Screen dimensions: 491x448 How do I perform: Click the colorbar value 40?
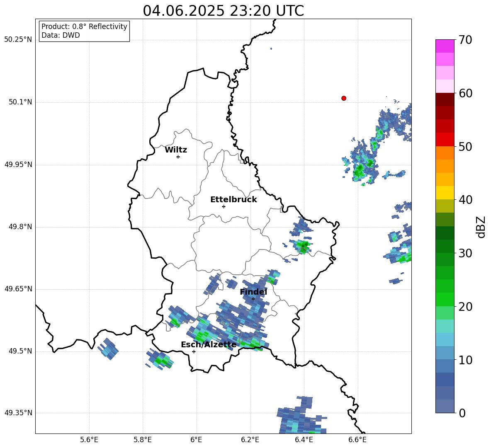coord(465,200)
